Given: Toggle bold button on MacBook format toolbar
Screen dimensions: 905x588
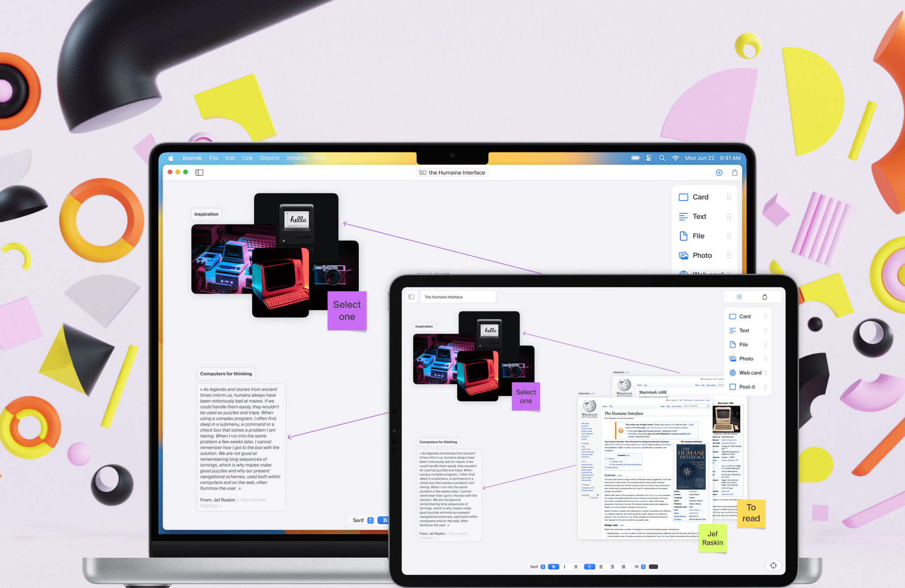Looking at the screenshot, I should point(384,520).
